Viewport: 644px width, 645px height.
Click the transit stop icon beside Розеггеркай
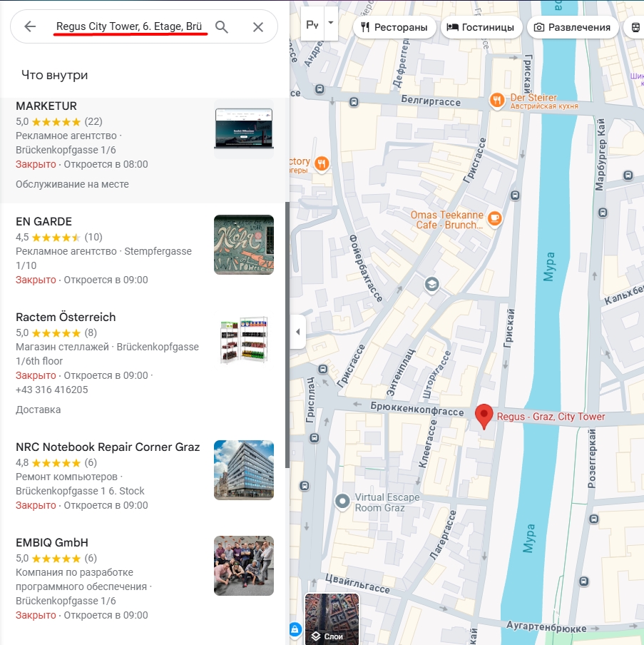point(594,519)
